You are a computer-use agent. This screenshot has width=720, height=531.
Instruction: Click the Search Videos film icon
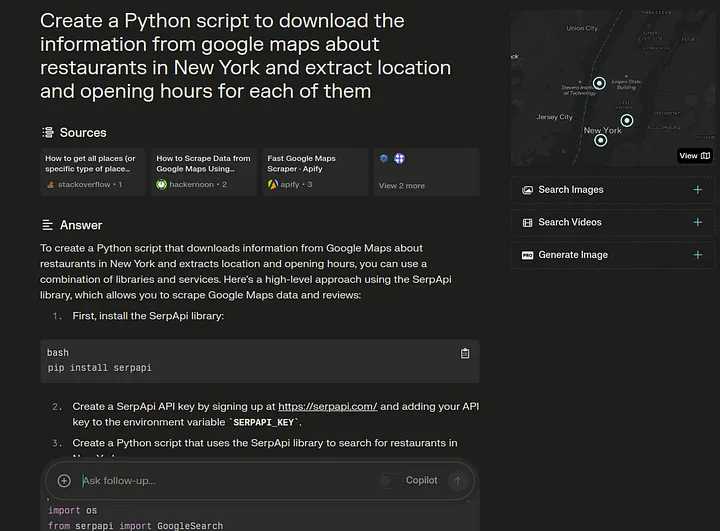click(x=528, y=223)
